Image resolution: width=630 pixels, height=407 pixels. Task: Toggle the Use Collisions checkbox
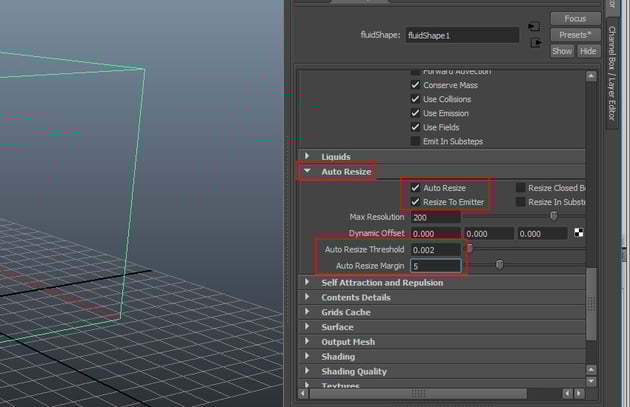(415, 99)
